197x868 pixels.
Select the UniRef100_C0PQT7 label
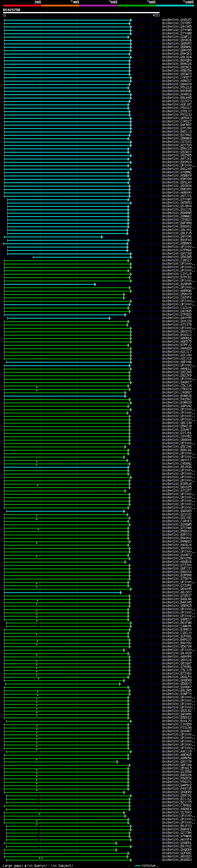(177, 78)
